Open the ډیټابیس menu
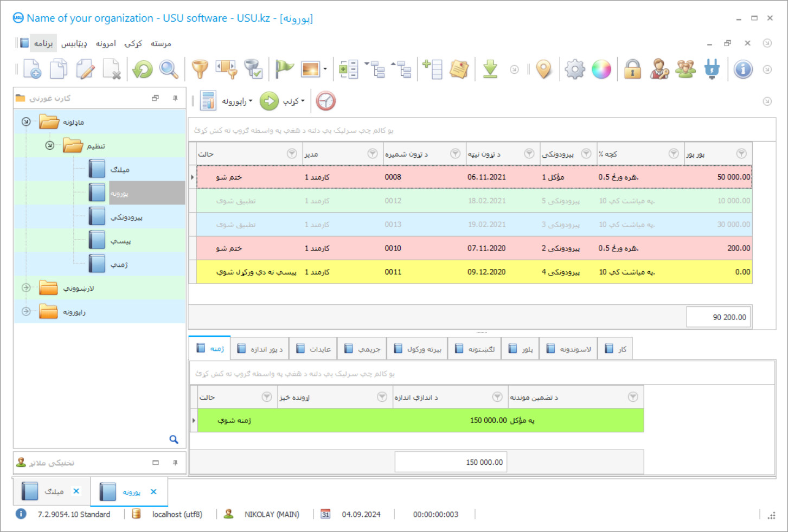Image resolution: width=788 pixels, height=532 pixels. point(74,43)
